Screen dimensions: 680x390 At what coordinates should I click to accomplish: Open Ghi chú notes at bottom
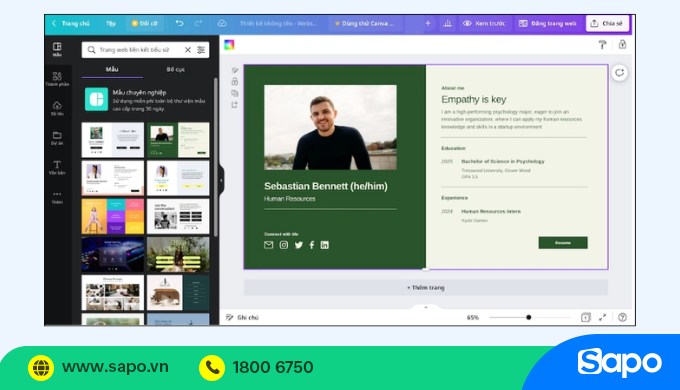(242, 318)
